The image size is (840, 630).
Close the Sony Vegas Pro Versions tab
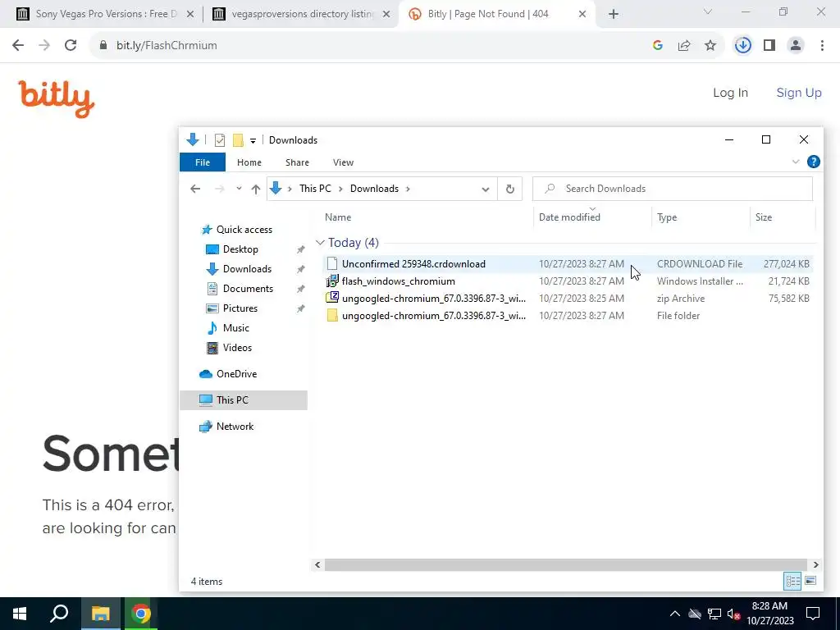[189, 15]
